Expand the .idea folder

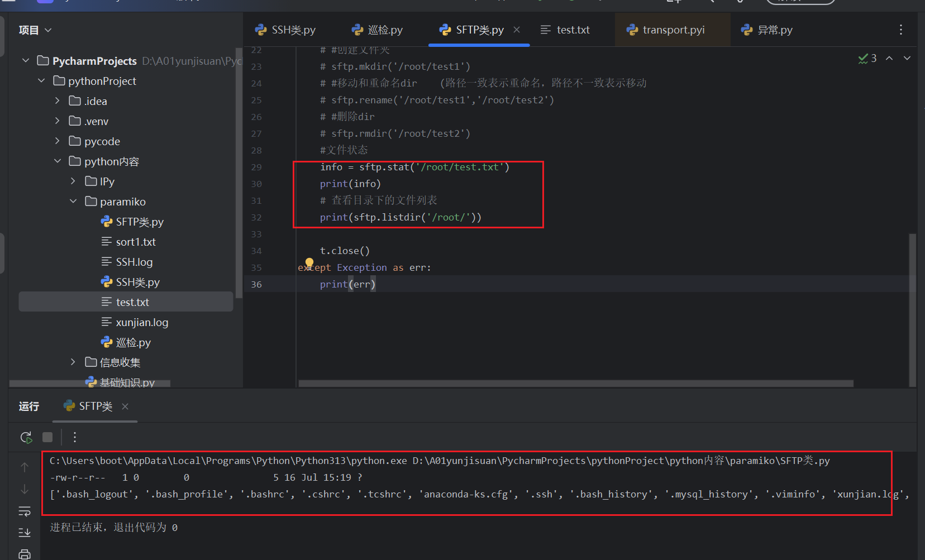tap(56, 100)
